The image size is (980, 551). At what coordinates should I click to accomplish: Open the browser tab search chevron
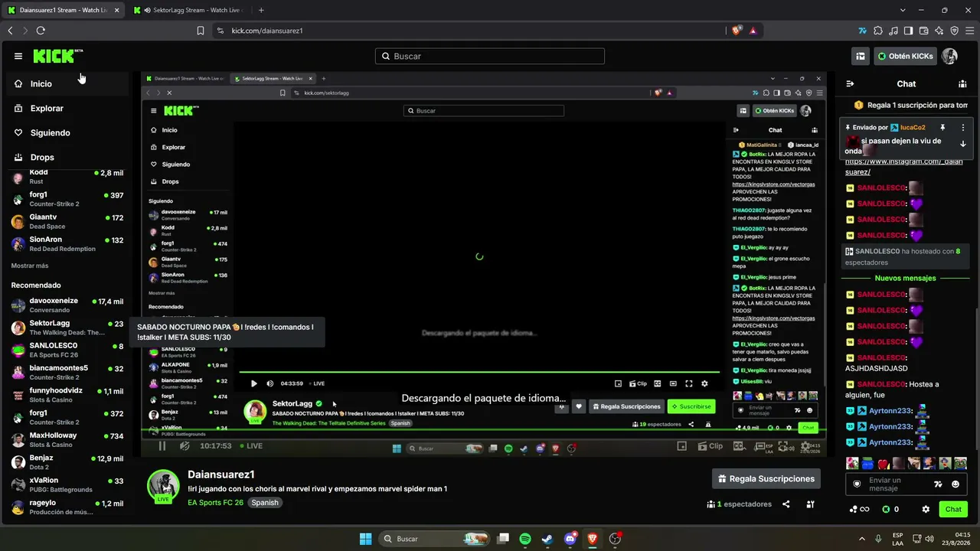(903, 10)
